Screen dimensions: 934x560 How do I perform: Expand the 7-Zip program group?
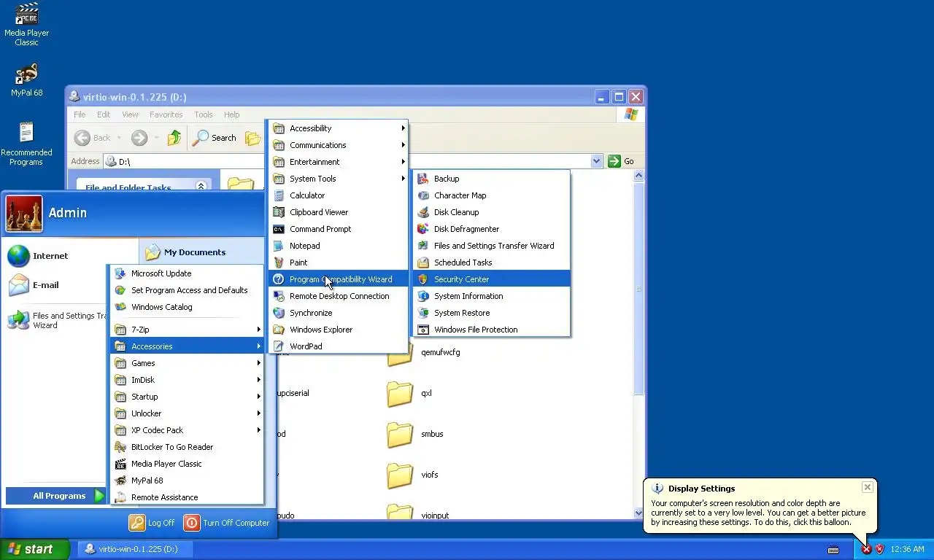point(187,330)
